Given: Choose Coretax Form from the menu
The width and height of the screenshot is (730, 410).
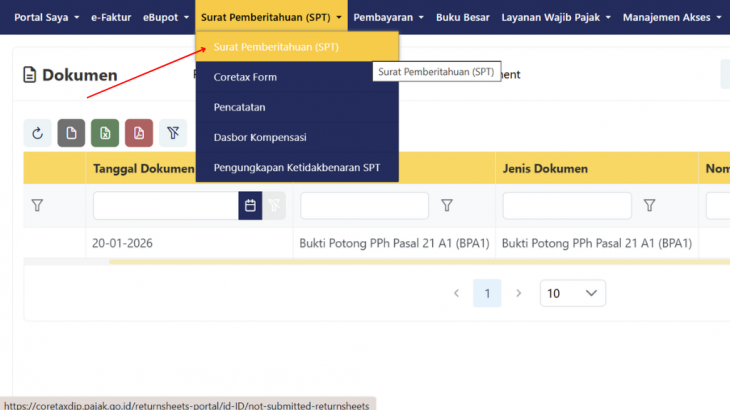Looking at the screenshot, I should click(245, 77).
